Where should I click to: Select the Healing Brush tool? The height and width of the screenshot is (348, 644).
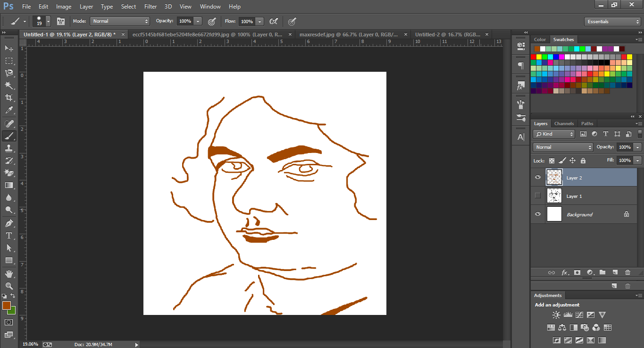[9, 123]
